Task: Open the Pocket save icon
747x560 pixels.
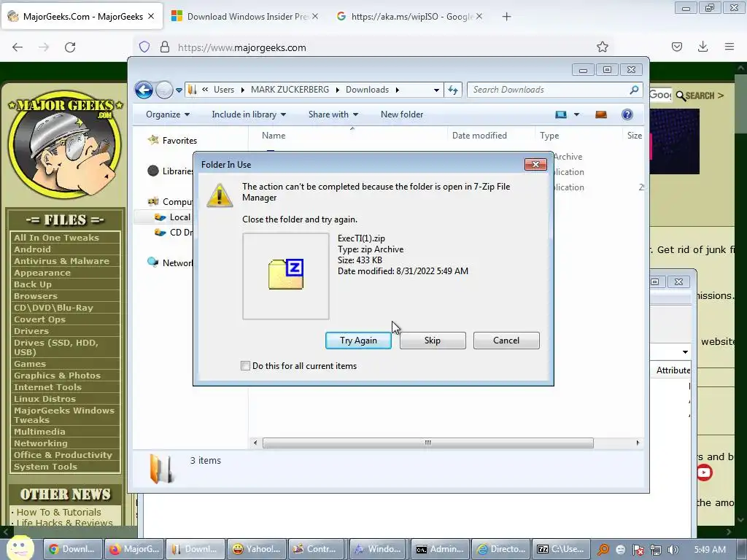Action: click(x=677, y=47)
